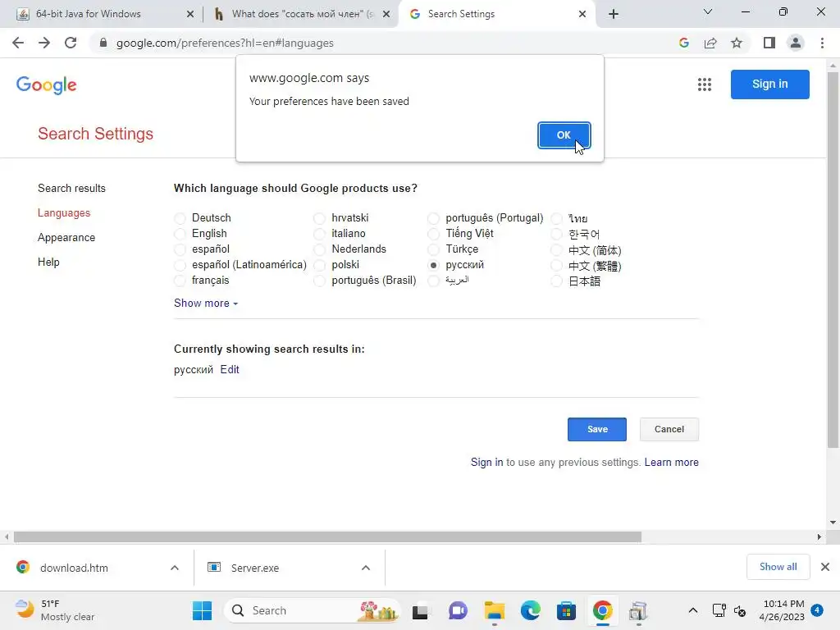The image size is (840, 630).
Task: Open the Chrome profile avatar menu
Action: 796,43
